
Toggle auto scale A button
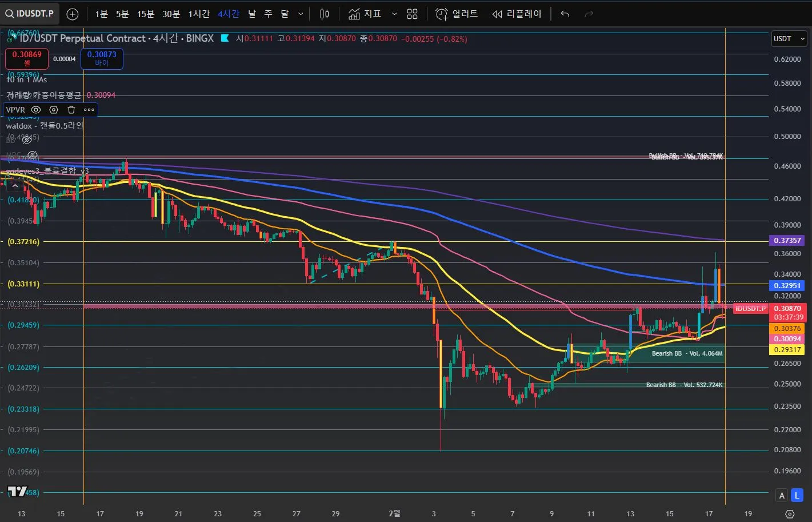pos(782,496)
